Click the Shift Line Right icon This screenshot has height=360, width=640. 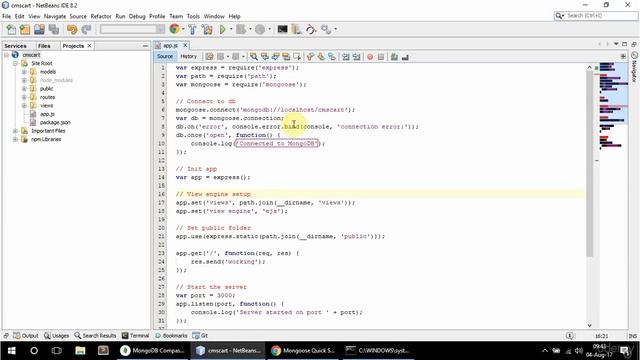coord(356,57)
